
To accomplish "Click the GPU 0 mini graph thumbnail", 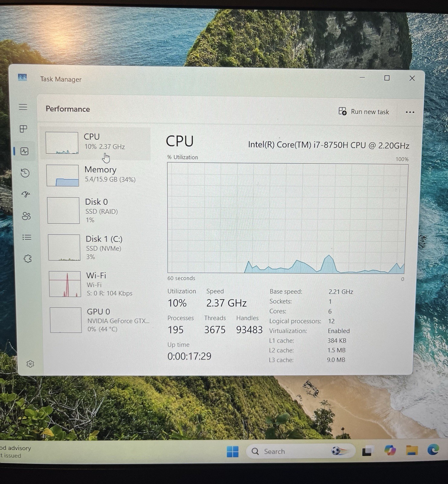I will pyautogui.click(x=66, y=320).
